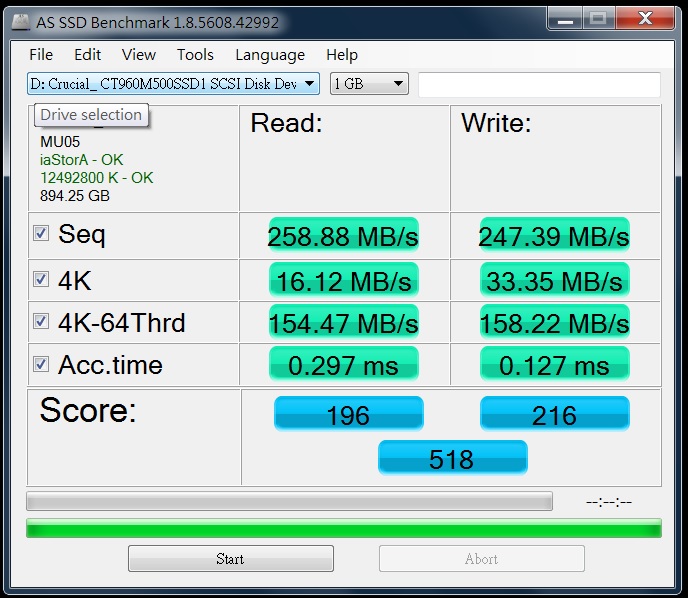688x598 pixels.
Task: Open the Edit menu
Action: [x=87, y=54]
